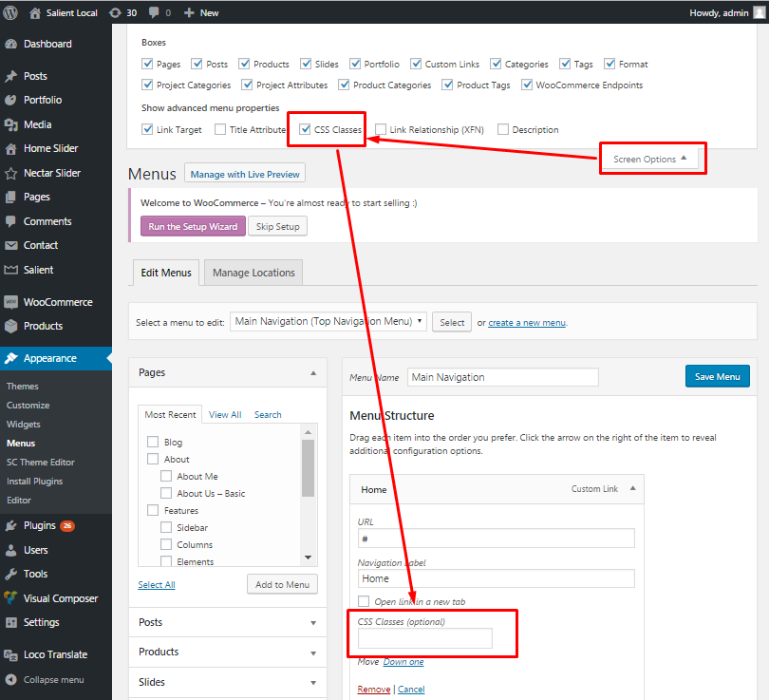Click the plus New icon

pos(189,13)
